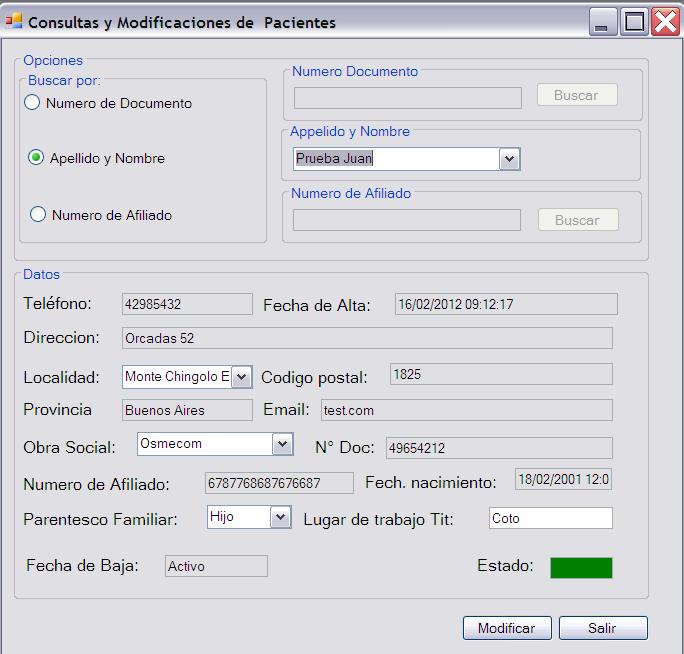Image resolution: width=684 pixels, height=654 pixels.
Task: Click the Lugar de trabajo Tit field
Action: point(550,518)
